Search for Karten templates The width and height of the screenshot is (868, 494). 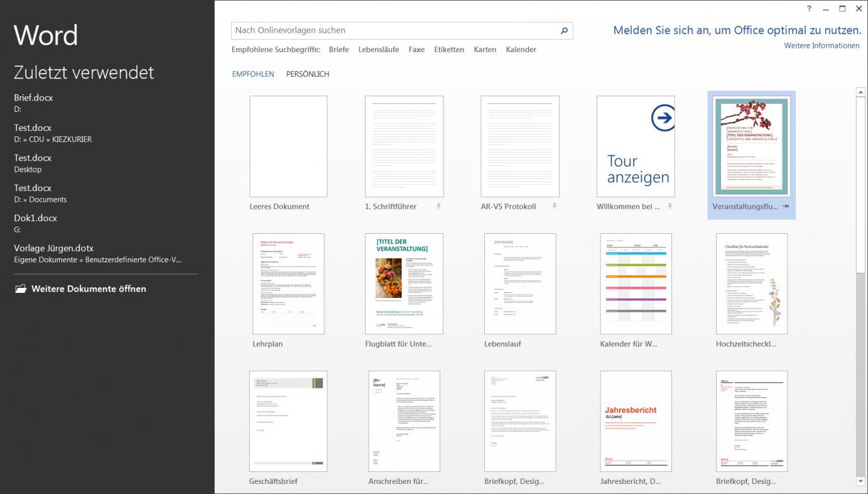pyautogui.click(x=485, y=50)
